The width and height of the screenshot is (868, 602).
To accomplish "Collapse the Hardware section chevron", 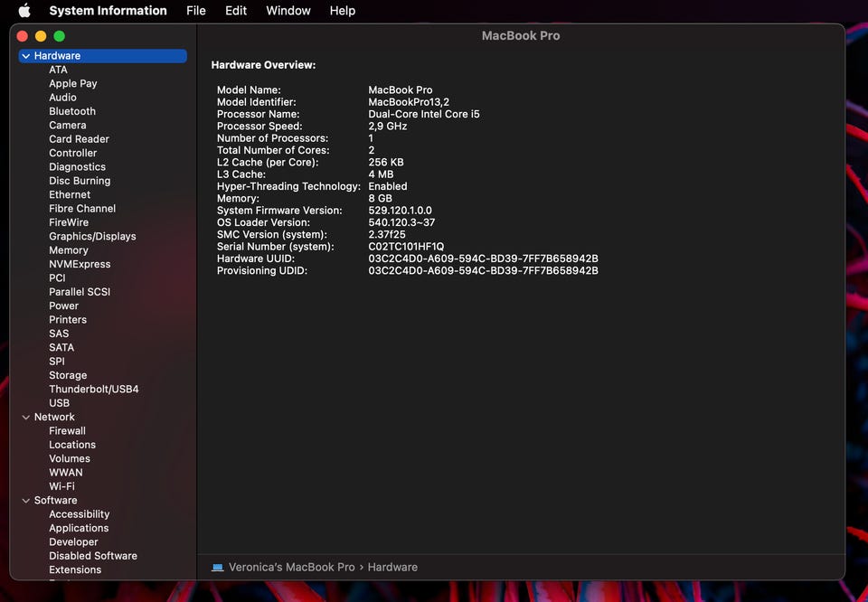I will tap(26, 56).
